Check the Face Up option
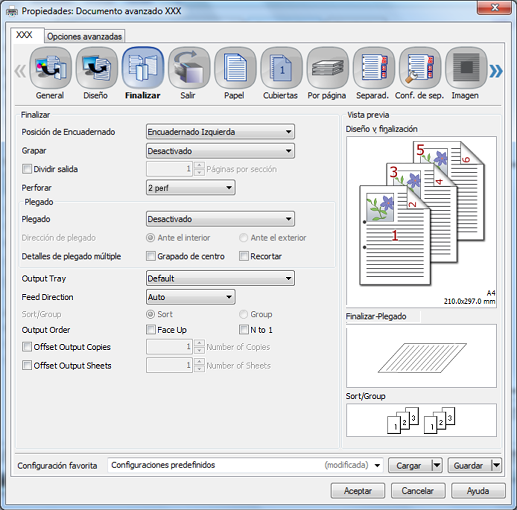The width and height of the screenshot is (517, 510). pyautogui.click(x=151, y=330)
